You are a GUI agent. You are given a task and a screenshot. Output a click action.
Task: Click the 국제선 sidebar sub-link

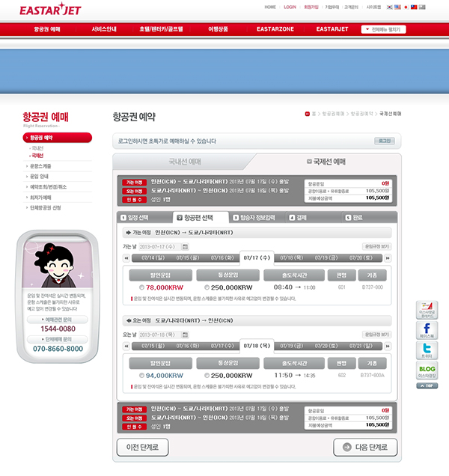[x=37, y=156]
